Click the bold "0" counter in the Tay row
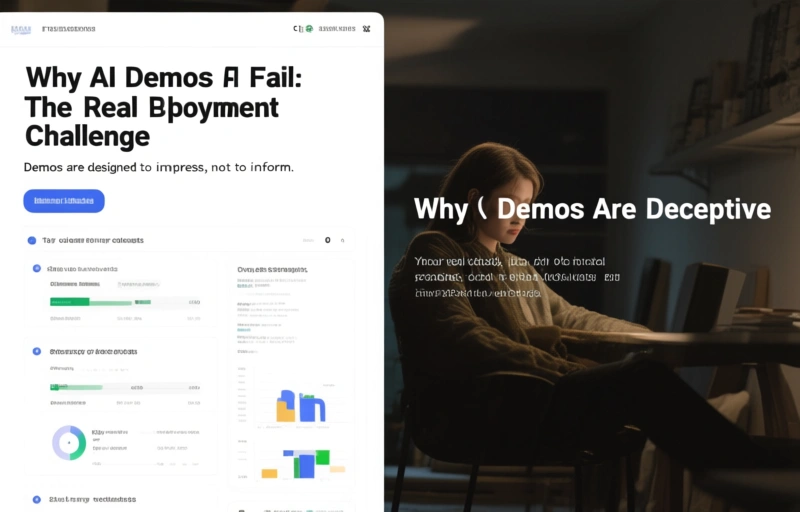 (x=328, y=240)
